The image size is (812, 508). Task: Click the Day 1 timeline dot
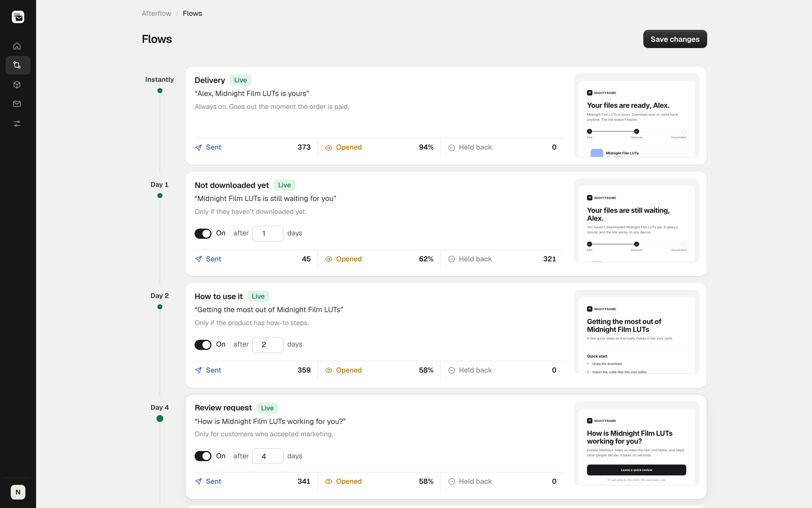(x=160, y=196)
